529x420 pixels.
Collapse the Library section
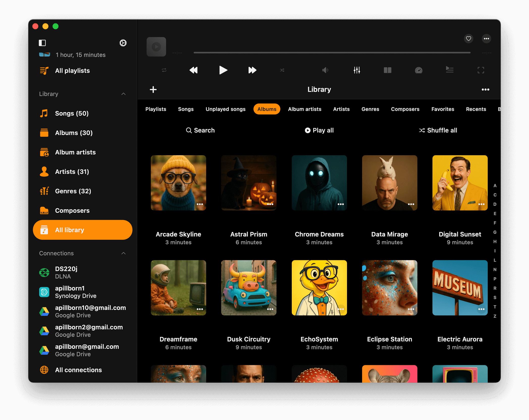tap(123, 94)
